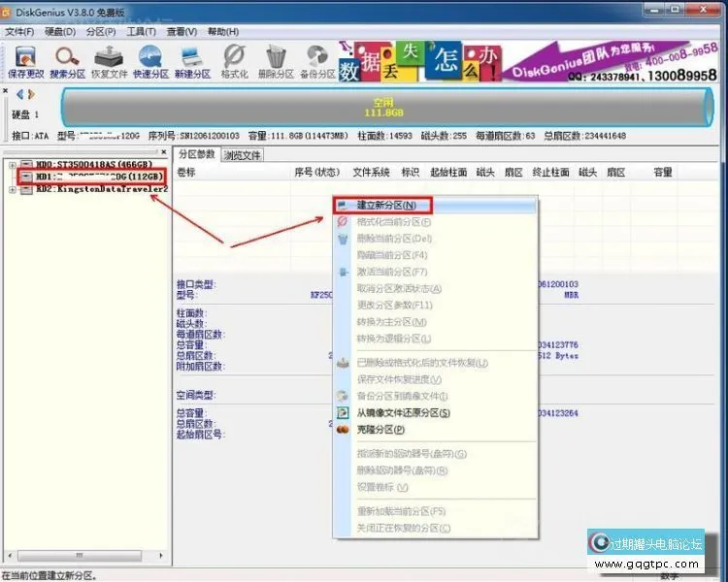Switch to the 浏览文件 tab
The image size is (728, 582).
242,155
